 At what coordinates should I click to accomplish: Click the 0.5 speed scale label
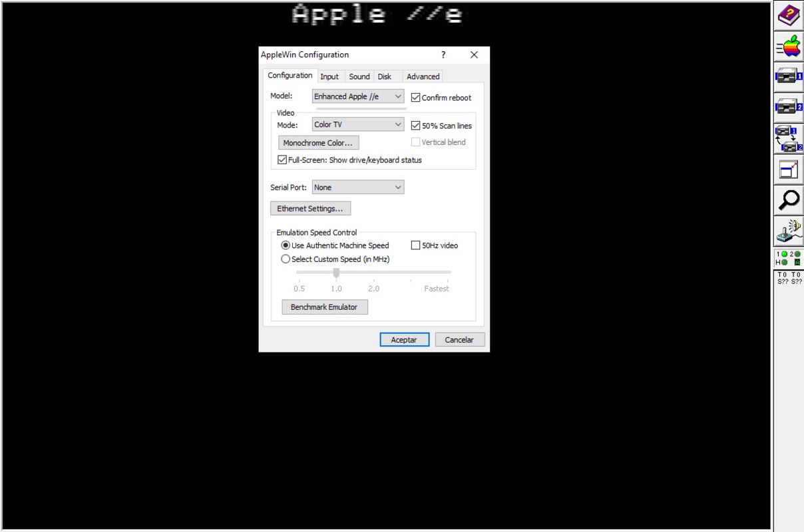[x=300, y=289]
